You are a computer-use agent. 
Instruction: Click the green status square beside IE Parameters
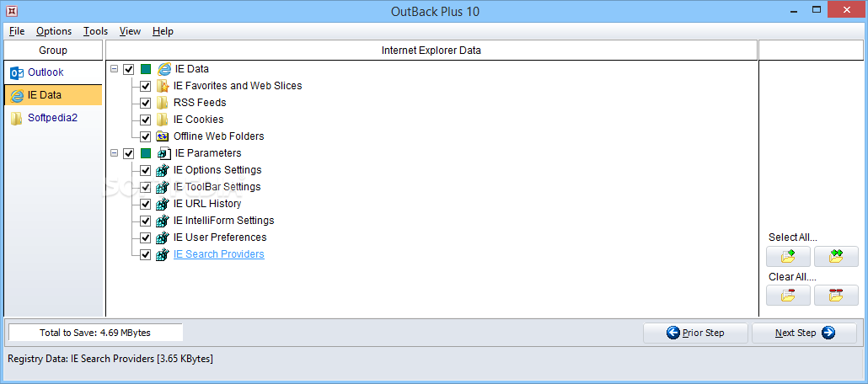(146, 153)
